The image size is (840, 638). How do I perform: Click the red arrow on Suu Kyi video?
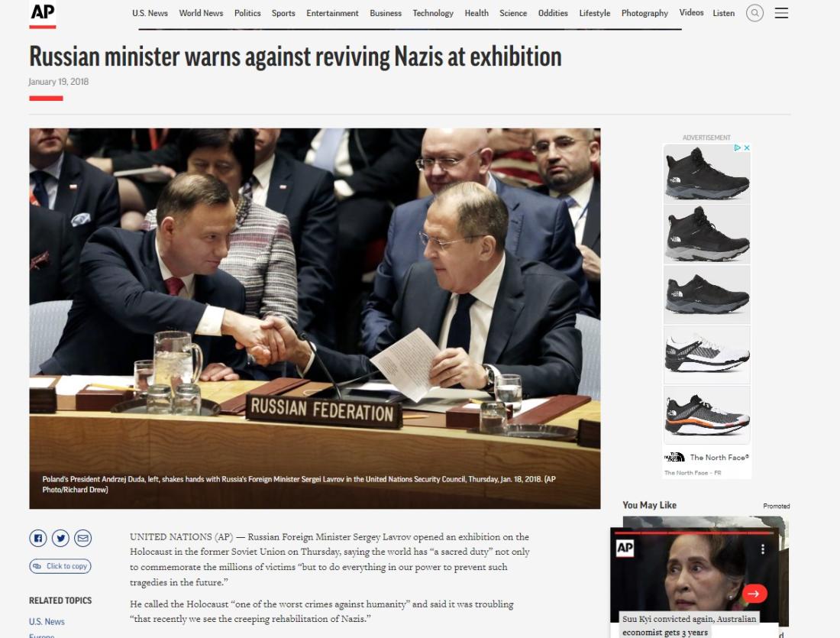point(754,593)
